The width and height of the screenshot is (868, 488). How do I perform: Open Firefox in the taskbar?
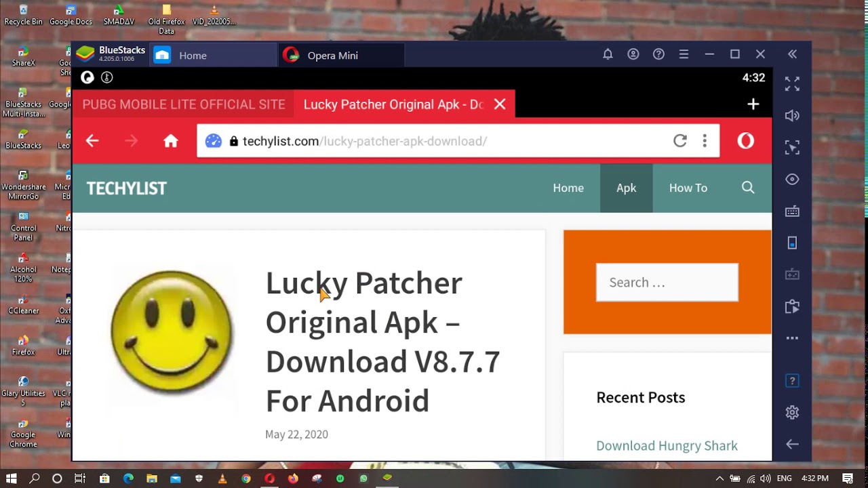(293, 479)
